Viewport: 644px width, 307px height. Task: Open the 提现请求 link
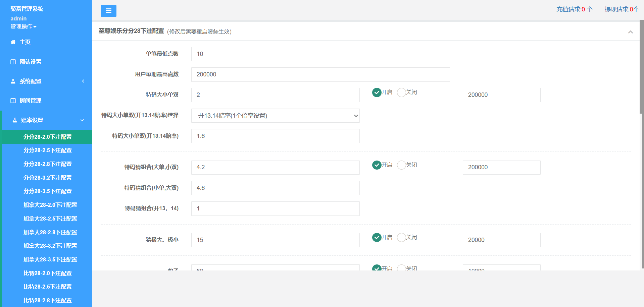point(621,9)
